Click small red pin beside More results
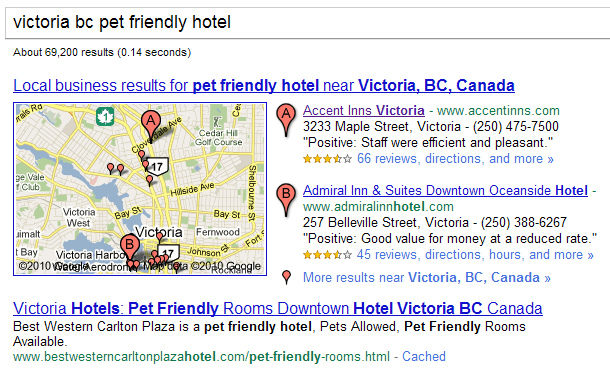 [287, 277]
